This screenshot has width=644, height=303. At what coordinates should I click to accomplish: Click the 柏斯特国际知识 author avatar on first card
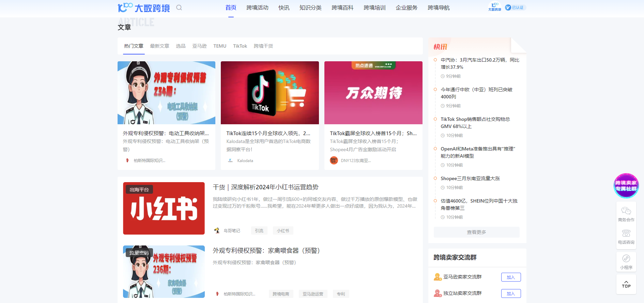[x=127, y=160]
